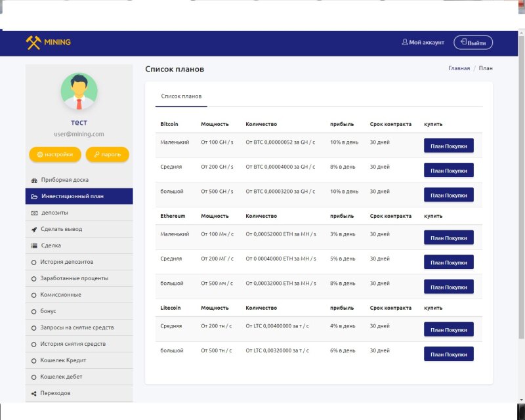Open Заработанные проценты menu item

(x=74, y=278)
